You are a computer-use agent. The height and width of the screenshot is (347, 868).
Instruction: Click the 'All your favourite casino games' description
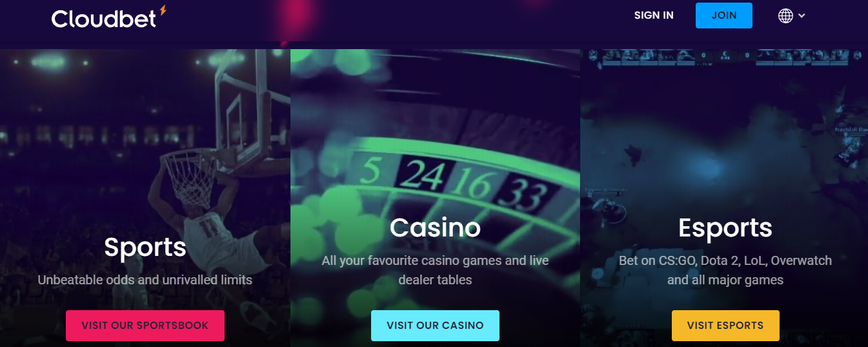click(x=435, y=270)
